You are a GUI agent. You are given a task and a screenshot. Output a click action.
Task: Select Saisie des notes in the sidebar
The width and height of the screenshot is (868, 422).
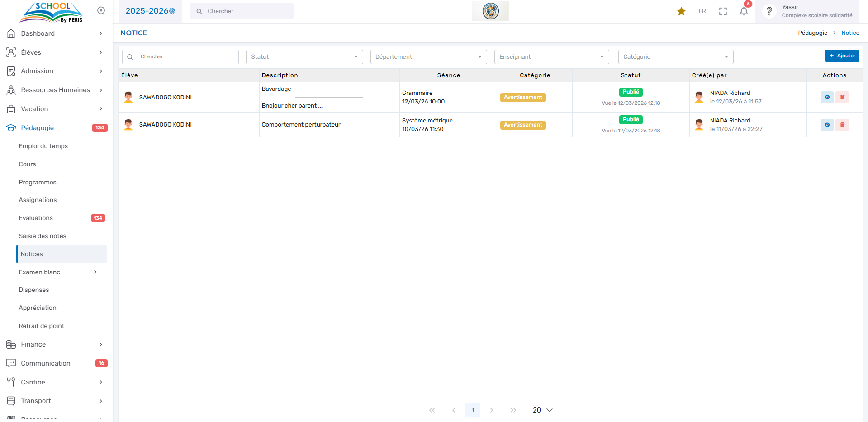point(42,236)
